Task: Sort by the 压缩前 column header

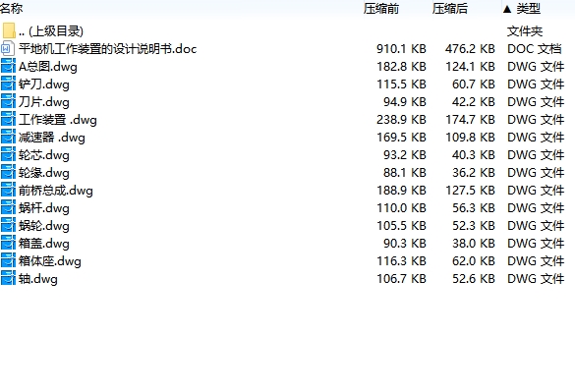Action: (x=381, y=9)
